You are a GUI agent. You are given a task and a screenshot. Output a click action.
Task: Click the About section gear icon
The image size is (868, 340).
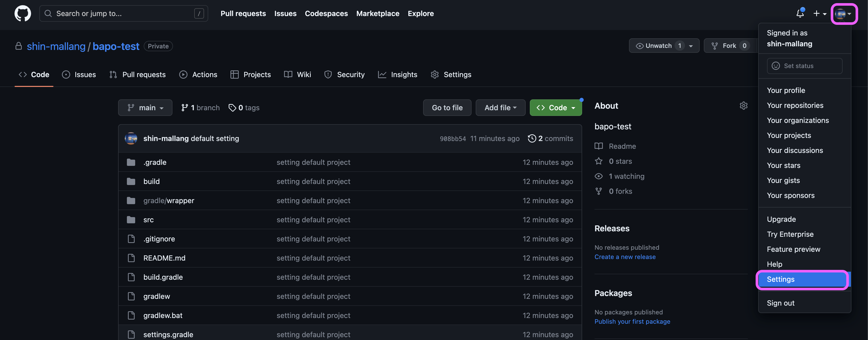[x=743, y=106]
